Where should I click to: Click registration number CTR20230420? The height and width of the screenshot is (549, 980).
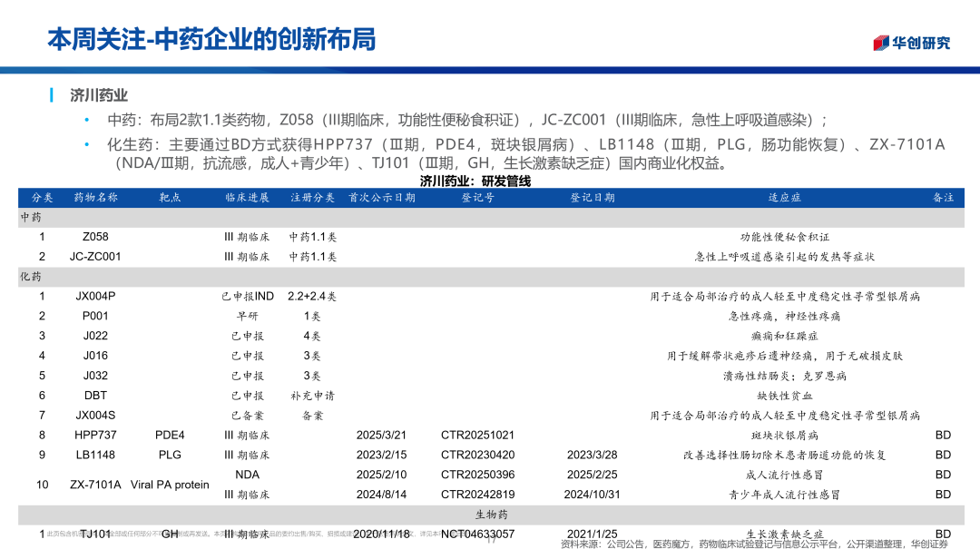coord(477,456)
